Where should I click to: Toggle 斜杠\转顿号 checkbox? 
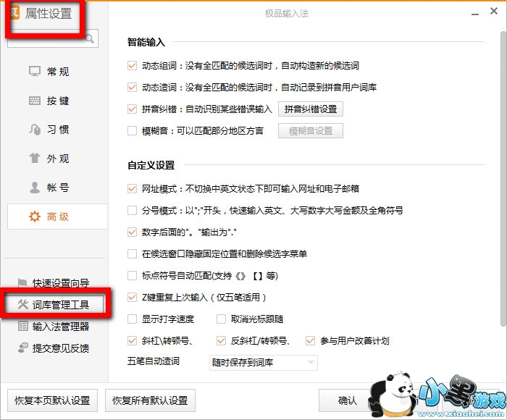click(132, 341)
